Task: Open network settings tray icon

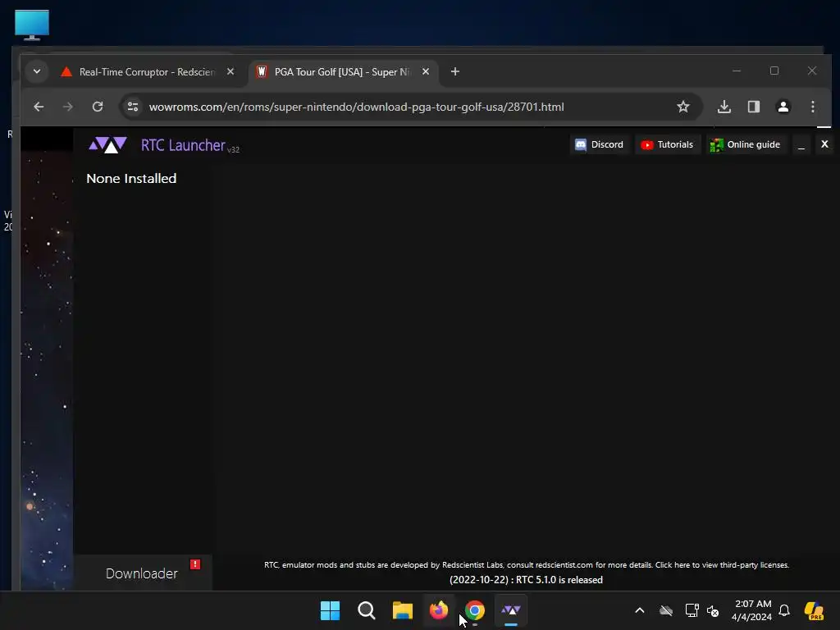Action: pyautogui.click(x=692, y=610)
